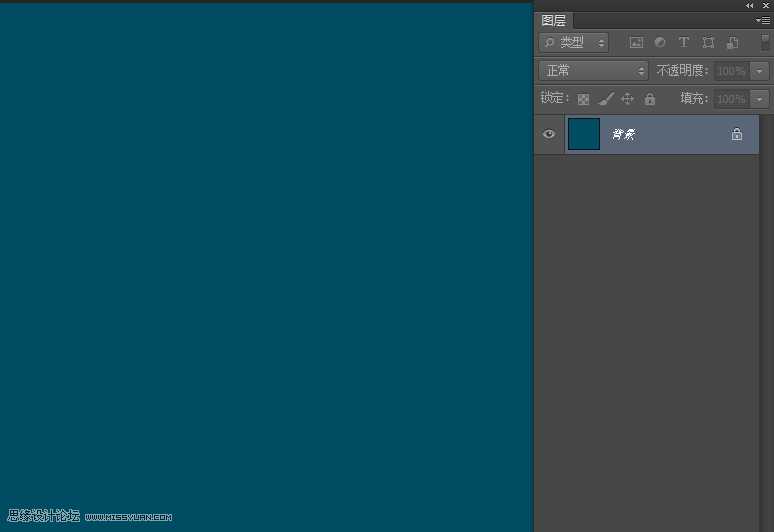
Task: Open the 正常 blend mode dropdown
Action: [x=594, y=71]
